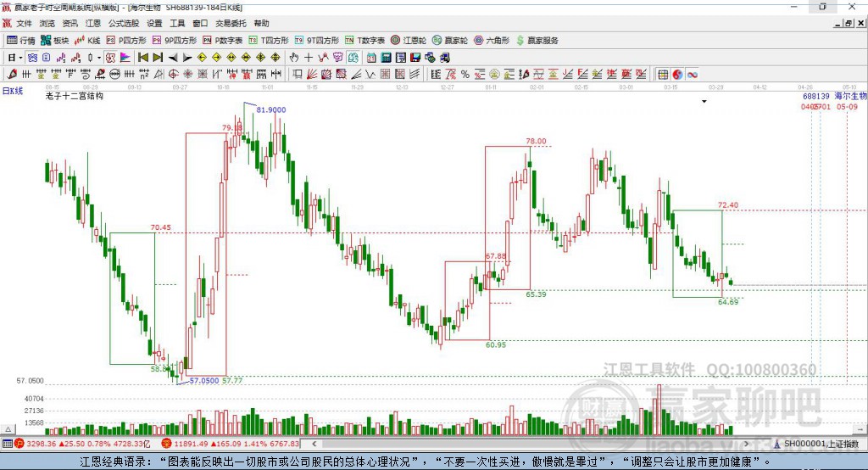Select the red target circle tool
Screen dimensions: 868x470
click(x=173, y=75)
